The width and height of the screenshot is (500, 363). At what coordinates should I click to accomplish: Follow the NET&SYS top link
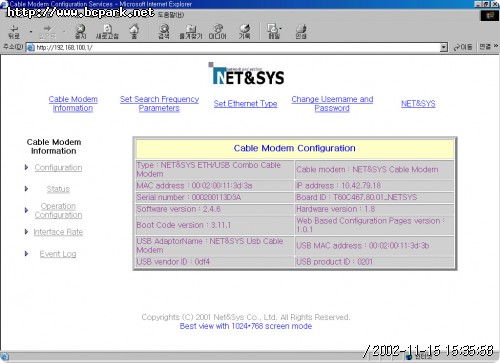418,104
